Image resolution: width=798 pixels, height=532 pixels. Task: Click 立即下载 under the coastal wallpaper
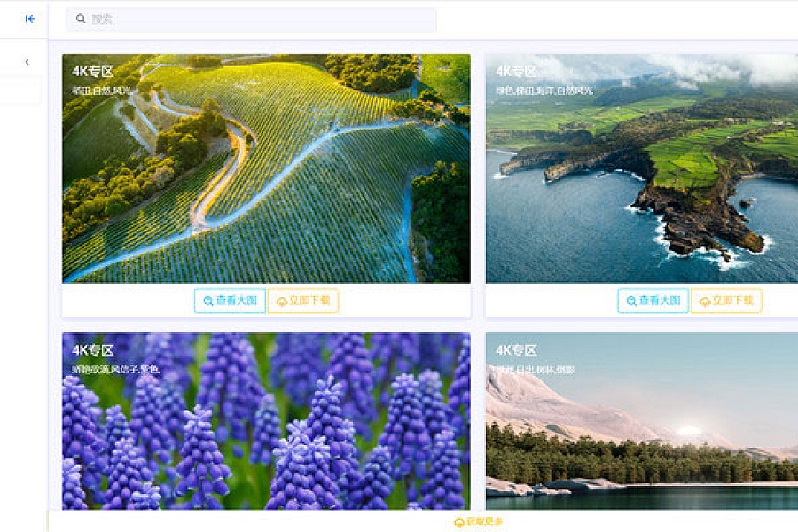[726, 301]
